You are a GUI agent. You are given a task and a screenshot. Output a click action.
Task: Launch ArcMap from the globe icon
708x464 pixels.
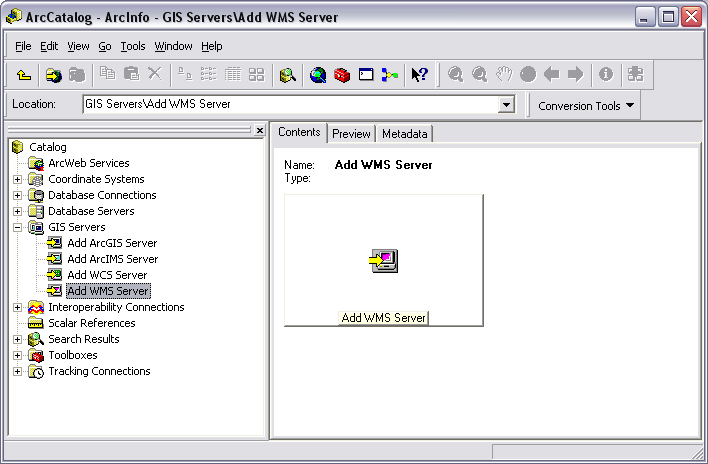[x=318, y=74]
